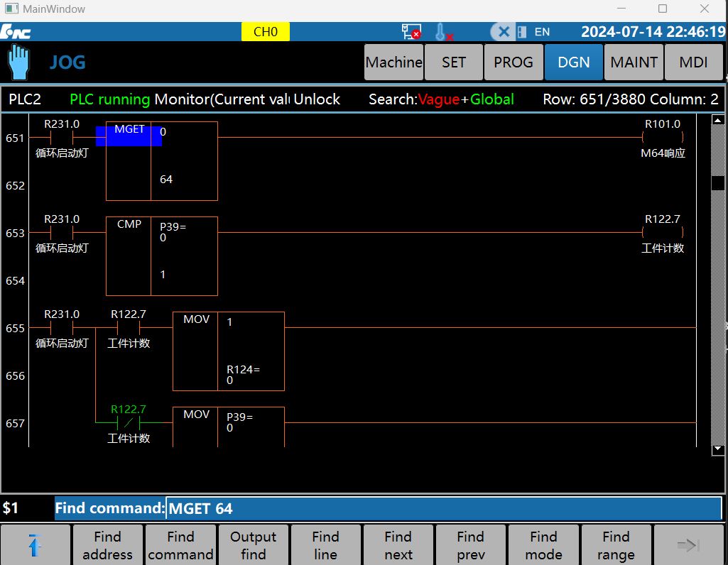
Task: Click the red Vague search mode text
Action: [x=438, y=99]
